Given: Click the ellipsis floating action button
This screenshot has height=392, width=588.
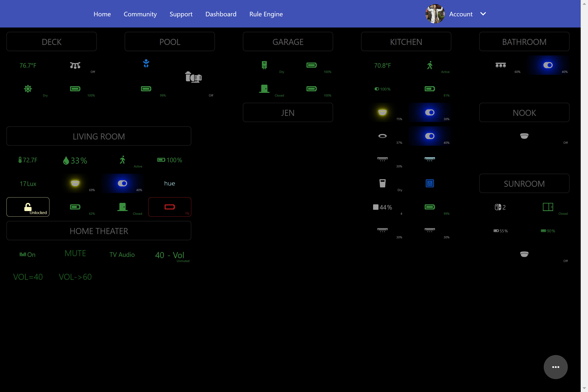Looking at the screenshot, I should click(556, 367).
